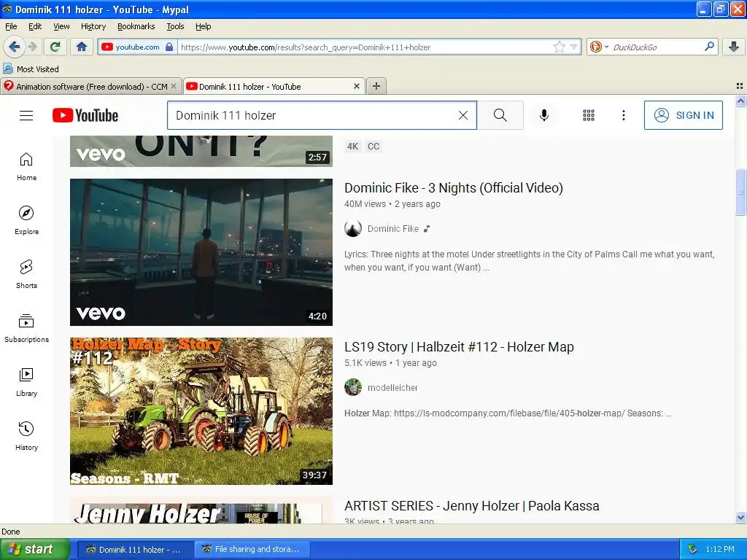Open Library in YouTube sidebar
Screen dimensions: 747x560
tap(26, 382)
